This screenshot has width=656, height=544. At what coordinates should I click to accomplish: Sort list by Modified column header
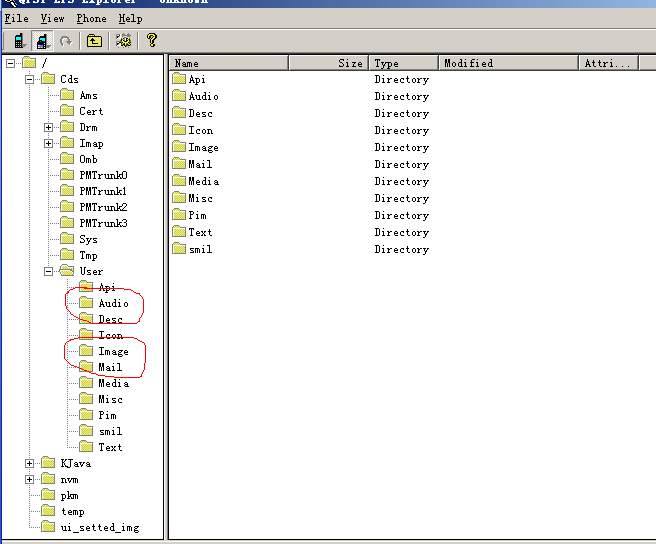coord(508,63)
